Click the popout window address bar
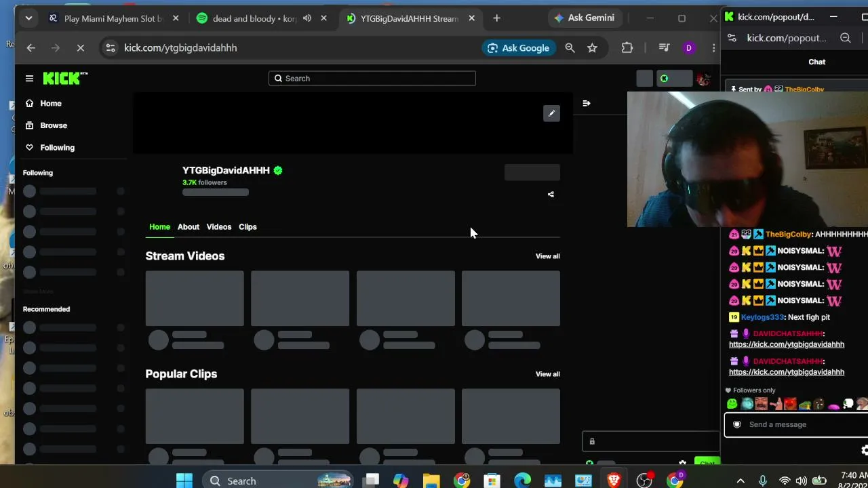 (787, 38)
